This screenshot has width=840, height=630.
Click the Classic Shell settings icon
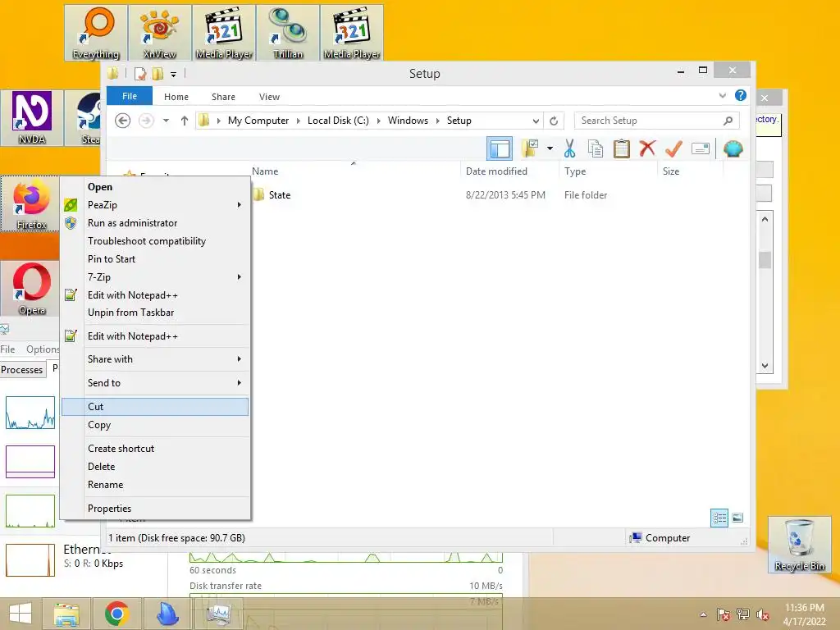pos(733,148)
